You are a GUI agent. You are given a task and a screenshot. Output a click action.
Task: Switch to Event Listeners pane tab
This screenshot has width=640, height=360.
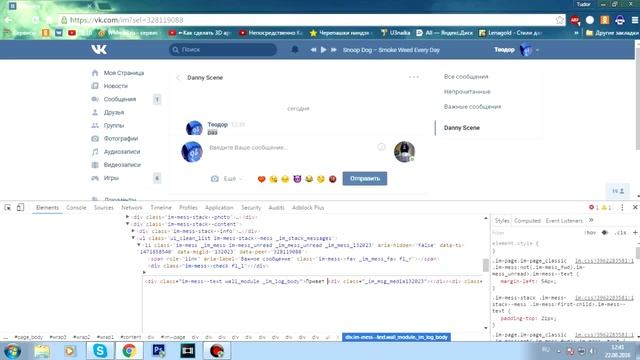click(564, 221)
